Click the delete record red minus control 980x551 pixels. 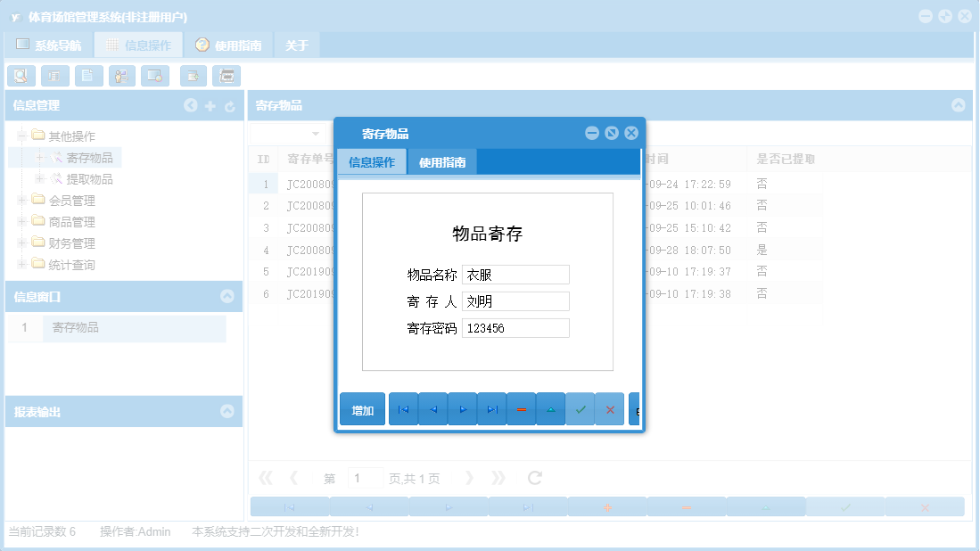522,409
